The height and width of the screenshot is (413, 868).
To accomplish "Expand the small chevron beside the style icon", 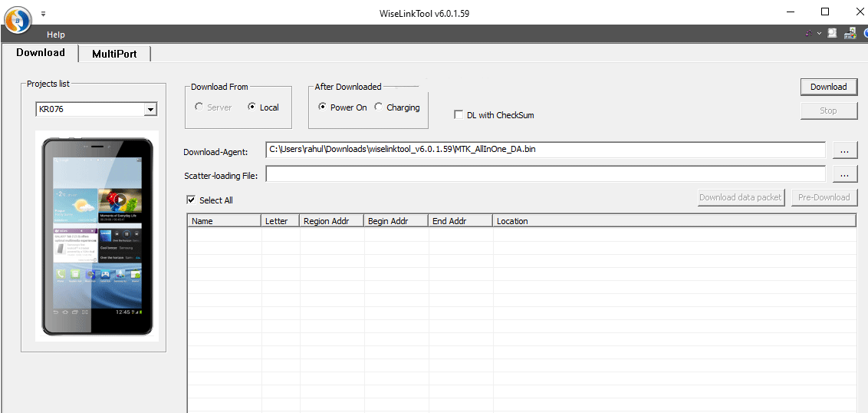I will [819, 34].
